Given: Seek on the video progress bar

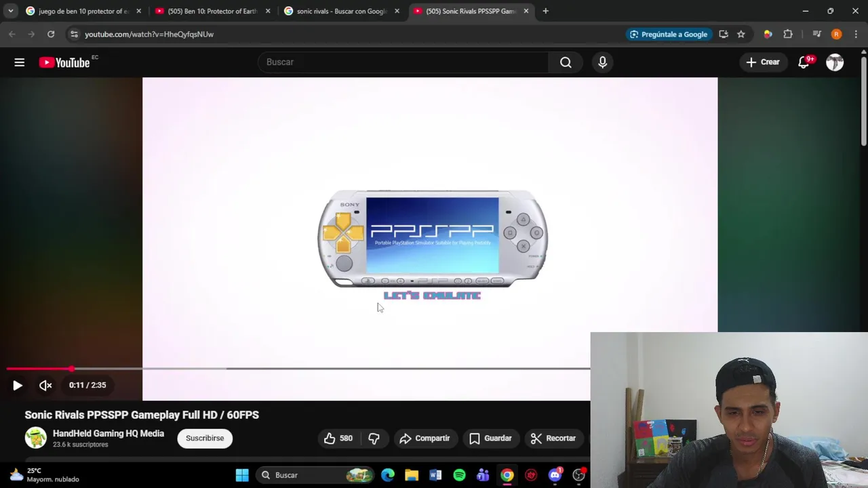Looking at the screenshot, I should pyautogui.click(x=298, y=369).
